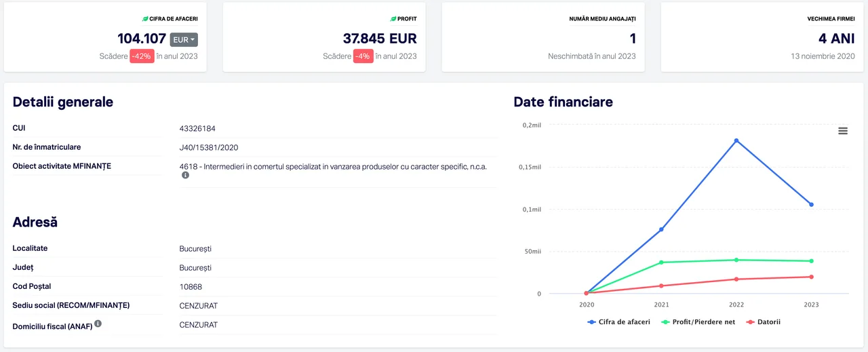Click the postal code 10868
The width and height of the screenshot is (868, 352).
click(x=191, y=287)
